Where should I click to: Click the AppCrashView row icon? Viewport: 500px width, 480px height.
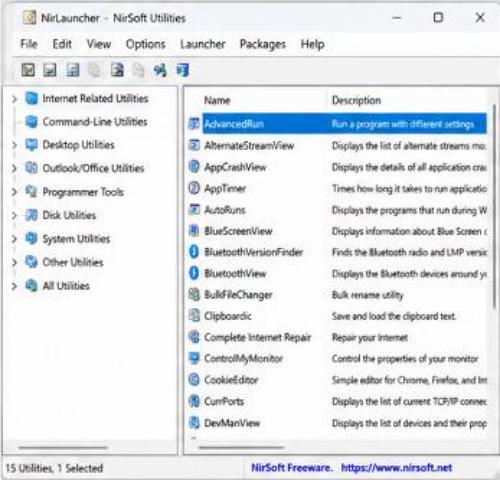point(194,166)
